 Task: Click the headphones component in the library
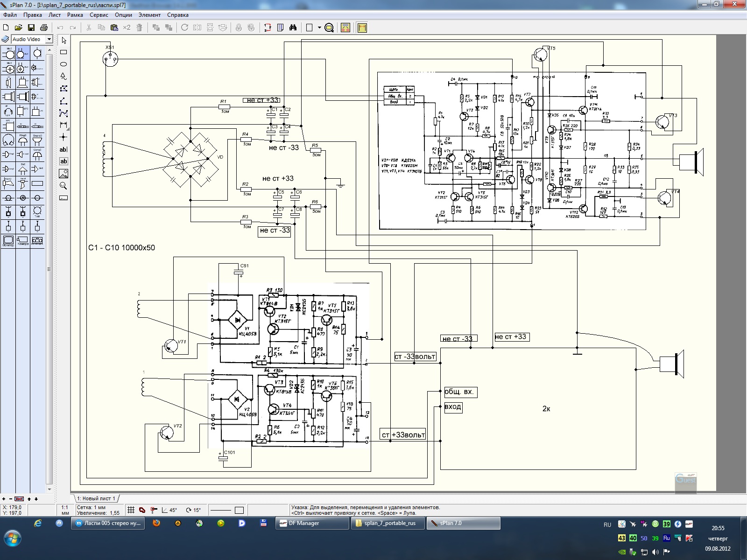click(8, 111)
